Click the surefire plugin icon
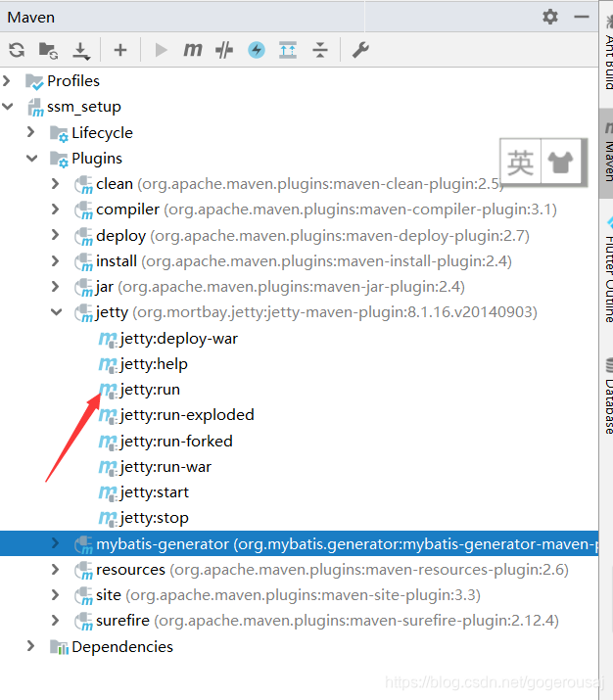 pos(83,622)
